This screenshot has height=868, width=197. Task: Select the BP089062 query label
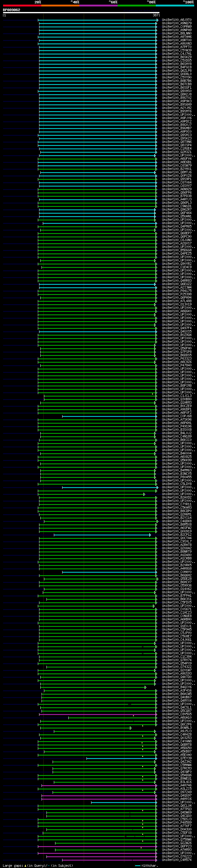coord(11,10)
